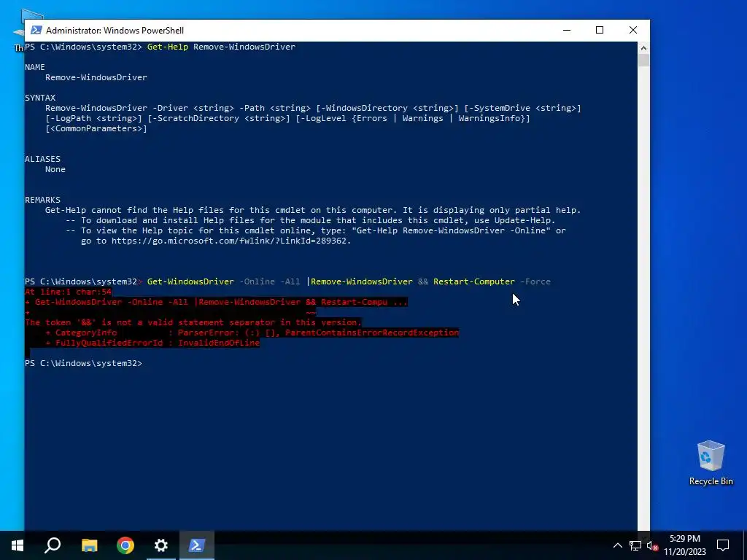This screenshot has width=747, height=560.
Task: Open the notification center icon
Action: [x=723, y=545]
